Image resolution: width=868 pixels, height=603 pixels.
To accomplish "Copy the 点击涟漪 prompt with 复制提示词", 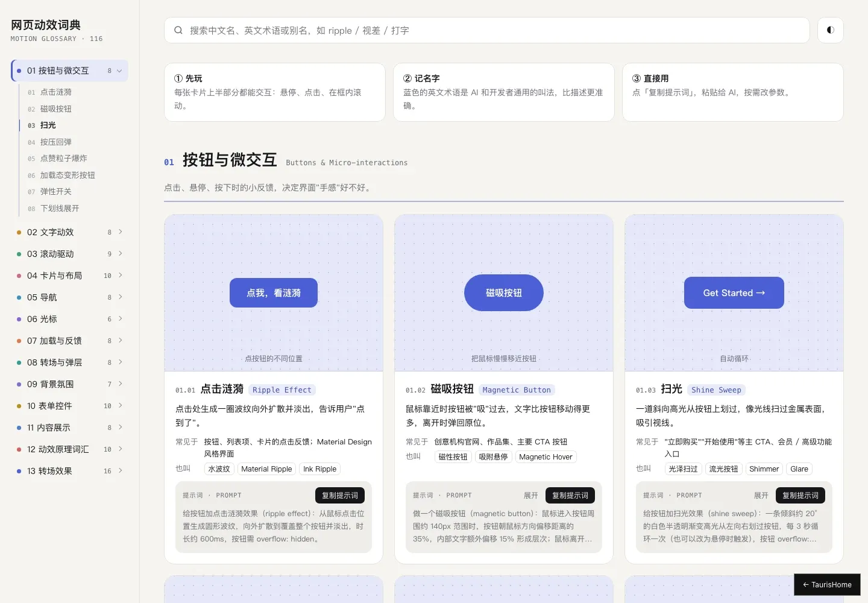I will [x=340, y=496].
